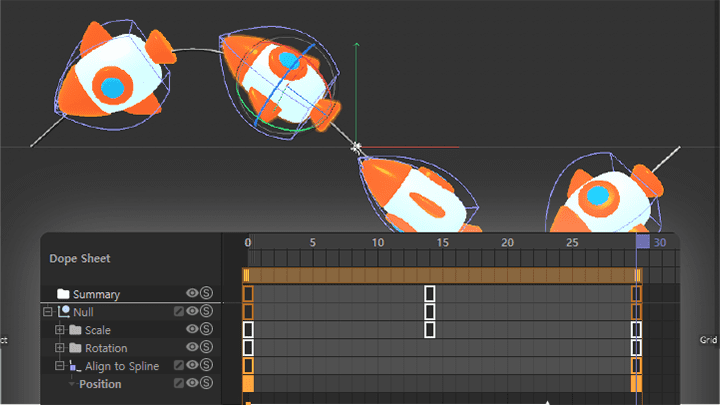Hide the Null track using eye icon
The image size is (720, 405).
click(x=192, y=311)
